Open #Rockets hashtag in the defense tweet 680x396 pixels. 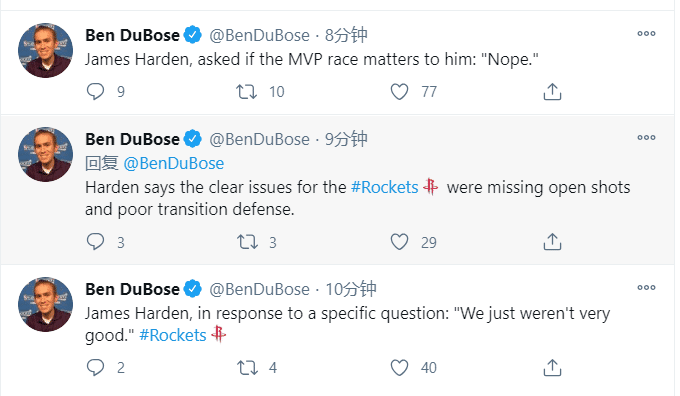tap(384, 187)
